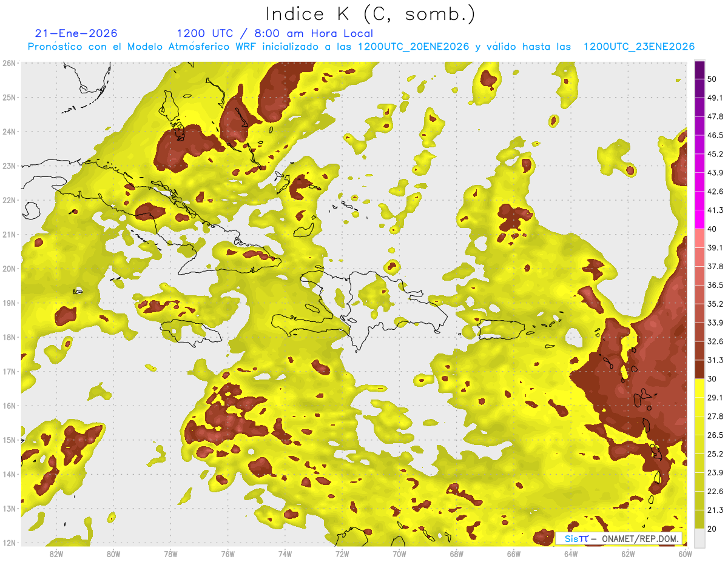728x562 pixels.
Task: Select the dark purple top colorbar segment
Action: [699, 69]
